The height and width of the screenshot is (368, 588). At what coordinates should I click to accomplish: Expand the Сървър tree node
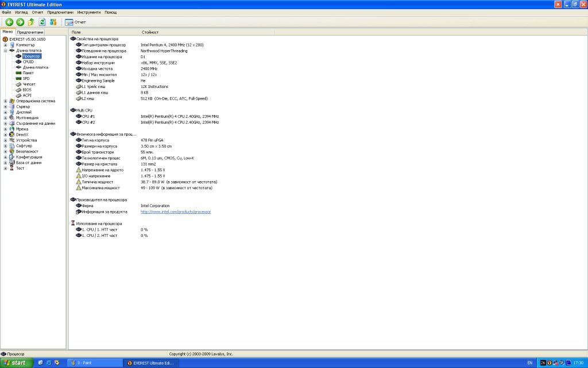click(5, 106)
